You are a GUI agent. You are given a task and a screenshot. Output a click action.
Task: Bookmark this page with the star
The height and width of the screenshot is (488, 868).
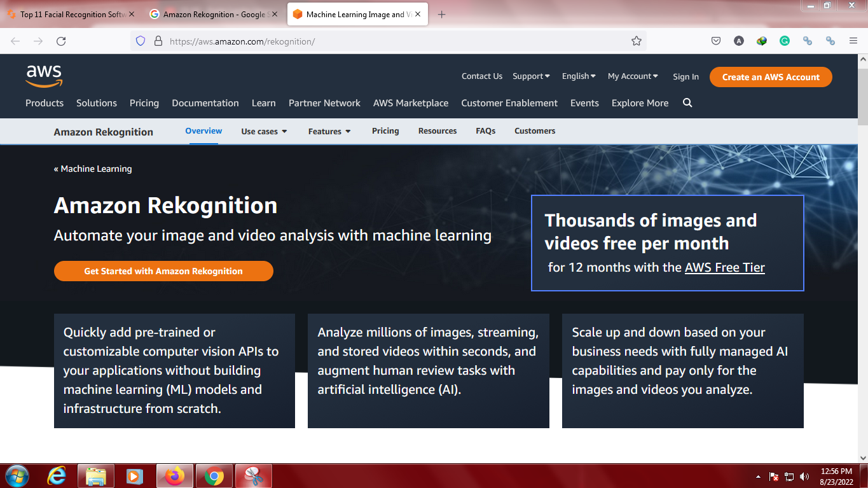(x=637, y=41)
